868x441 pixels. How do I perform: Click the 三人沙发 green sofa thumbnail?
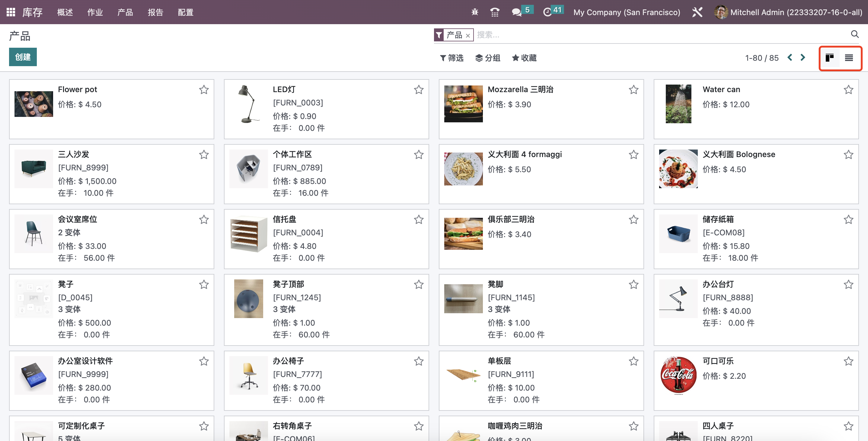(34, 169)
